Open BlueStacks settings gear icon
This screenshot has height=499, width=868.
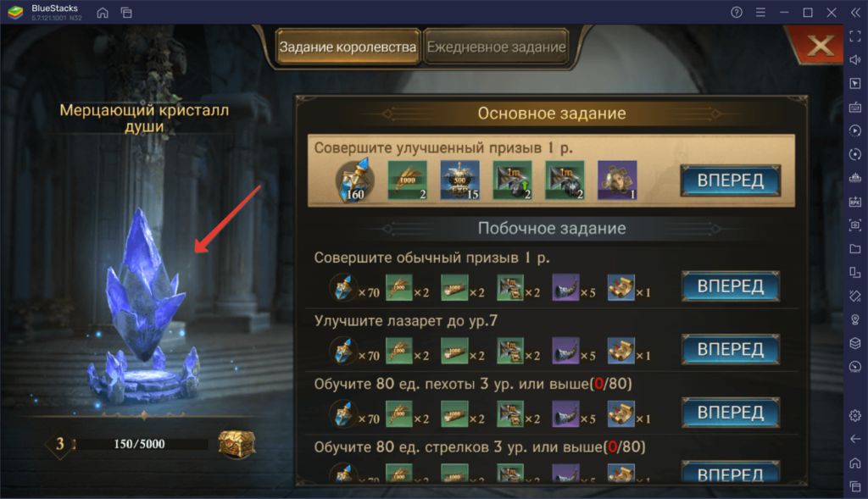click(x=855, y=415)
